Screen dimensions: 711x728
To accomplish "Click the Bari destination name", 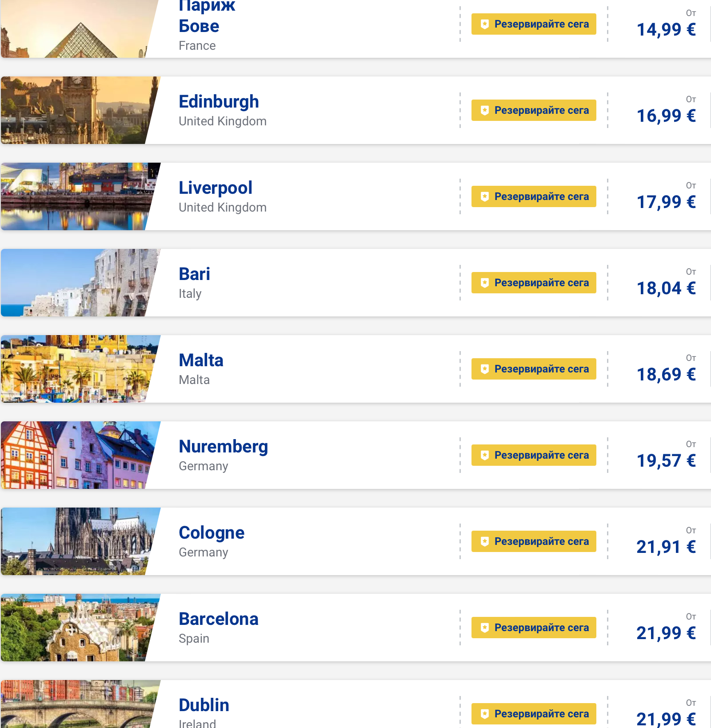I will pos(194,274).
